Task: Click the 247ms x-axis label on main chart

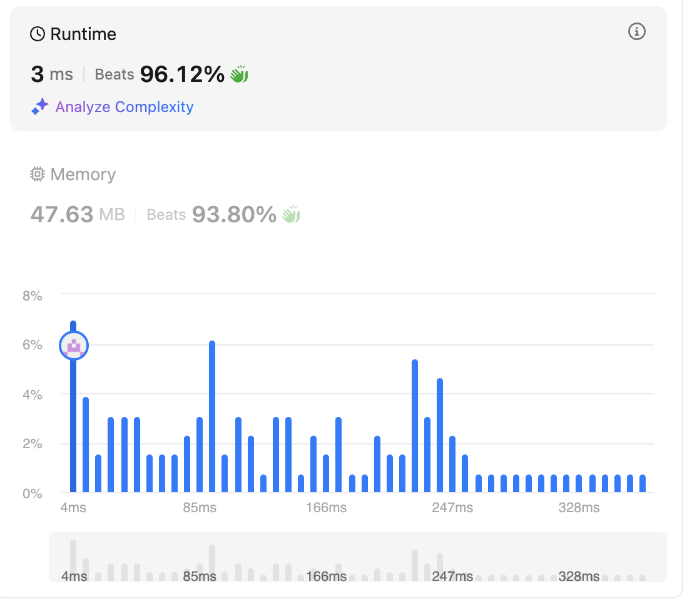Action: pos(452,507)
